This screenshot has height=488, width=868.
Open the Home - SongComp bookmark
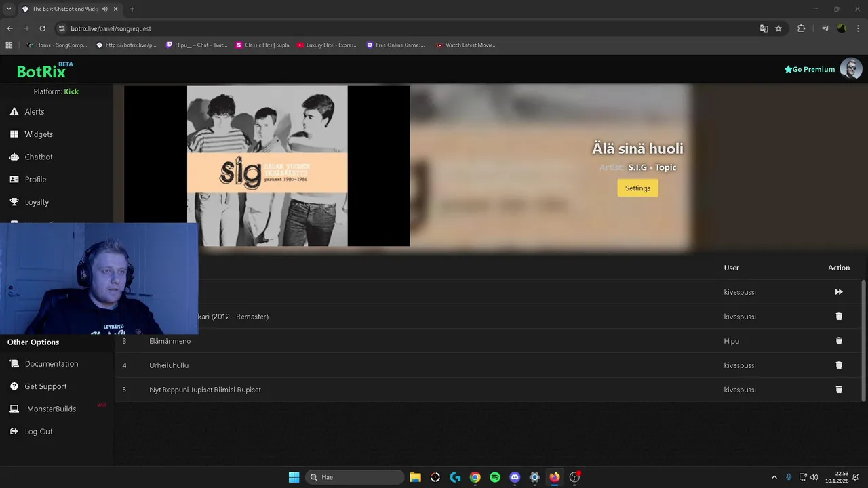coord(57,45)
